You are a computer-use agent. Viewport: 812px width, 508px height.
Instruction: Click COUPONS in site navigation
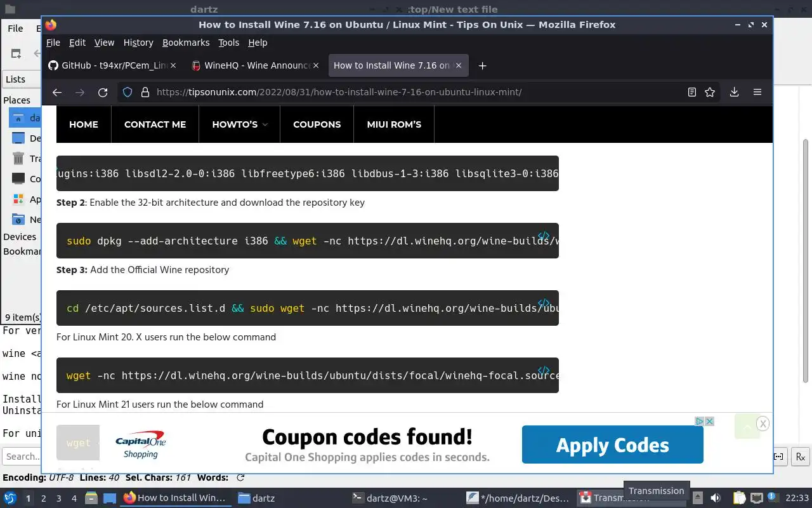(317, 124)
